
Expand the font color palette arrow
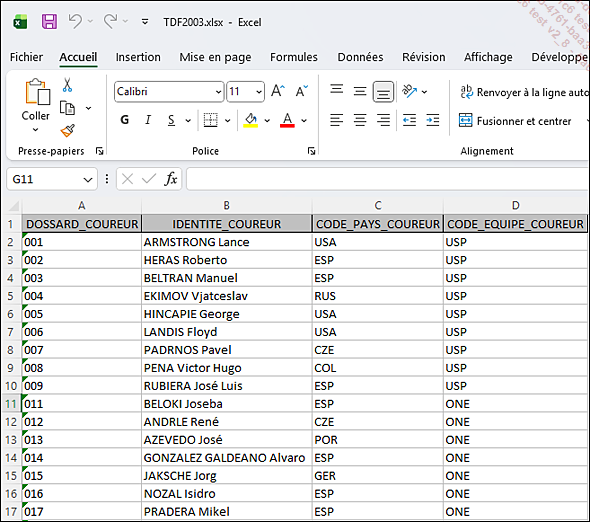304,120
